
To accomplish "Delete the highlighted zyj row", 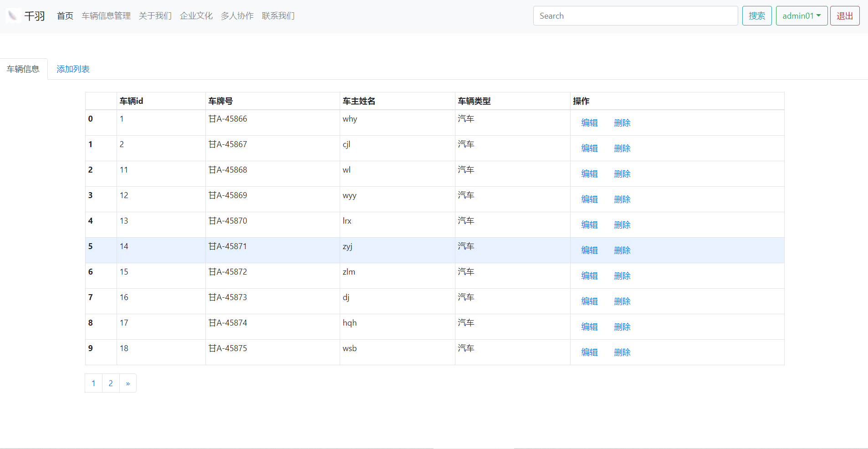I will point(622,250).
